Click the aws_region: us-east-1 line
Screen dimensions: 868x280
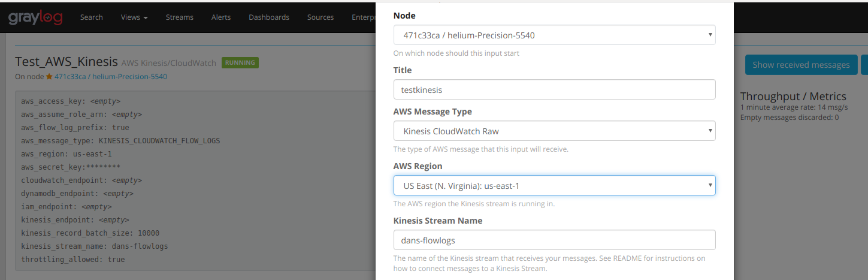(x=66, y=154)
